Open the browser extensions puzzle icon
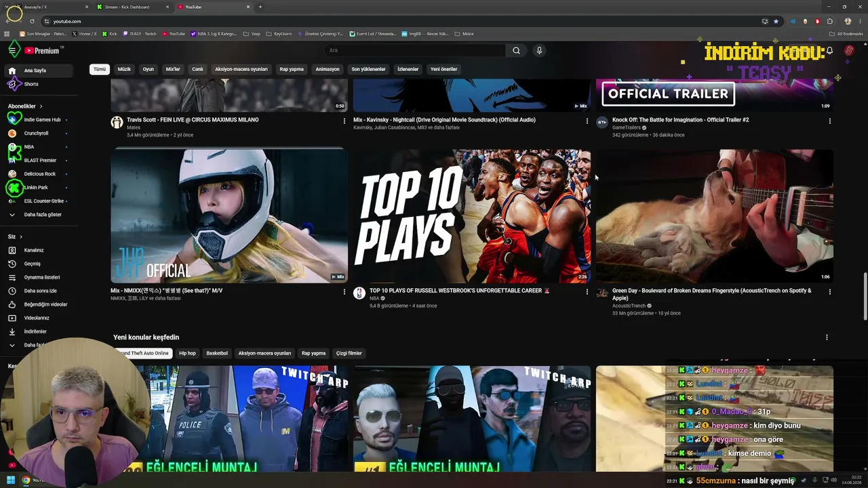 click(829, 21)
